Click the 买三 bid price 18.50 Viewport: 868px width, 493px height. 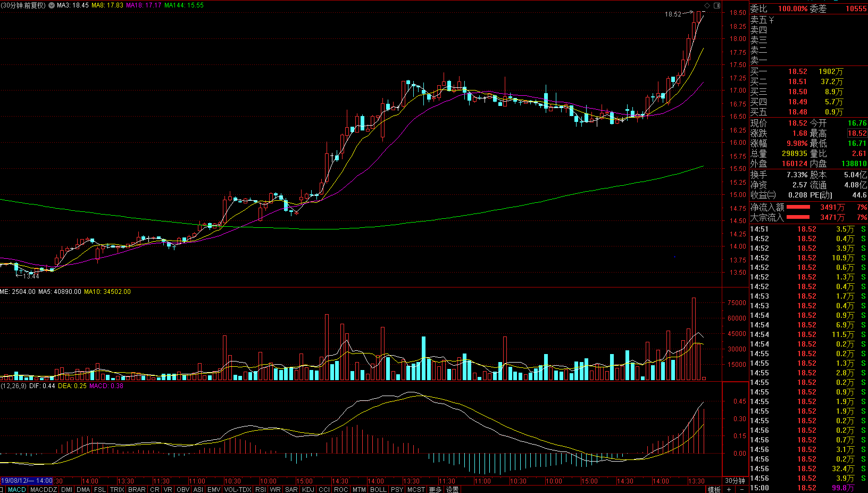click(x=797, y=92)
